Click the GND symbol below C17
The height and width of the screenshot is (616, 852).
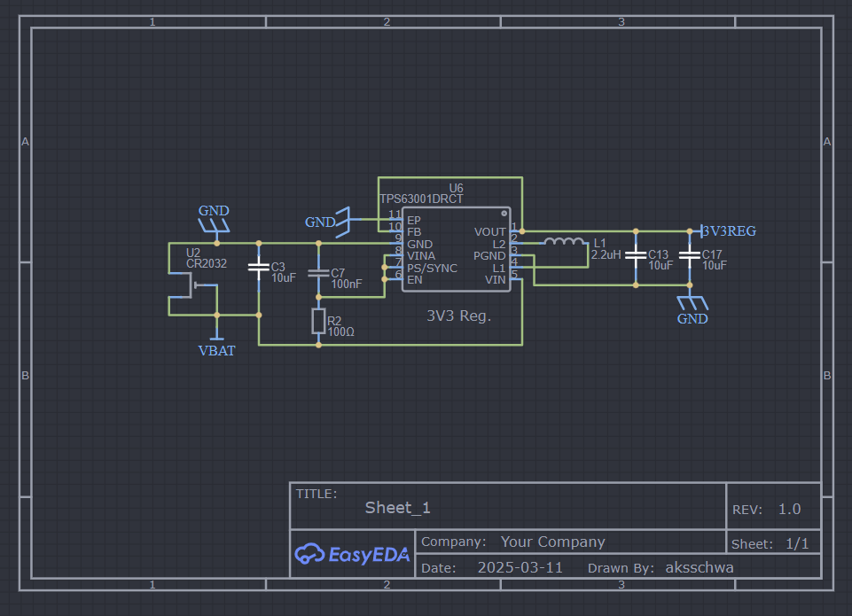pyautogui.click(x=692, y=311)
